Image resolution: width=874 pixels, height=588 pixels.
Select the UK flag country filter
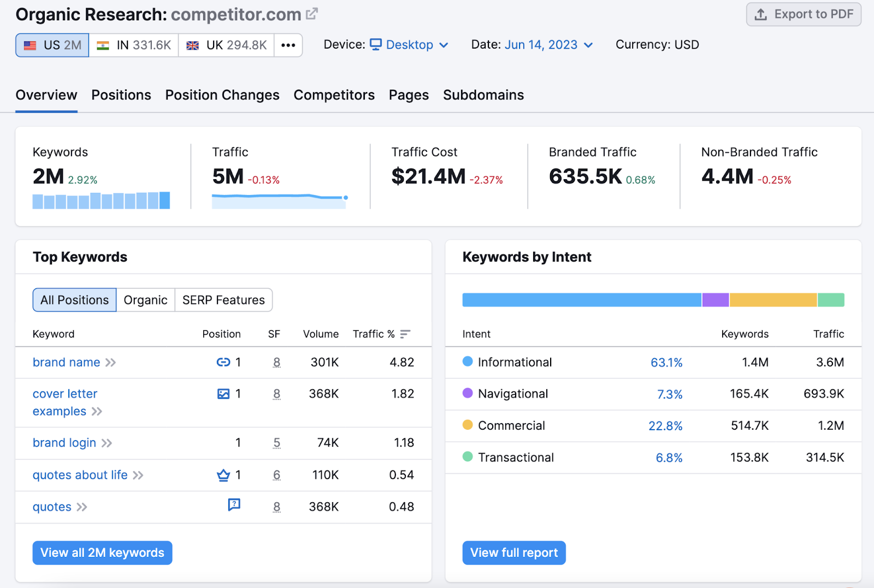coord(226,45)
